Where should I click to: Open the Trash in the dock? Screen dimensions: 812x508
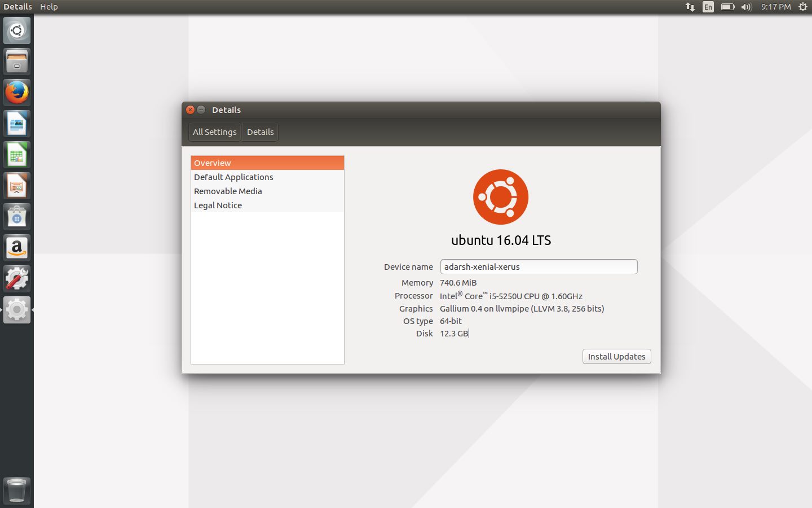pos(17,491)
